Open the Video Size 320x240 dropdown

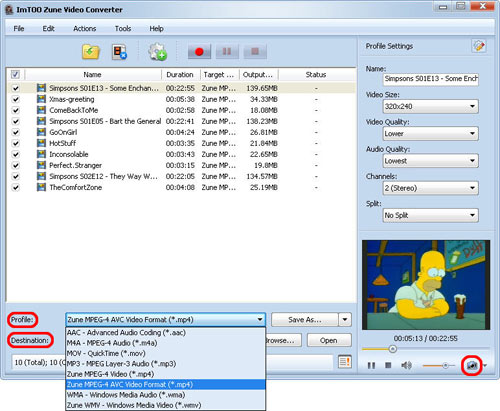(431, 106)
